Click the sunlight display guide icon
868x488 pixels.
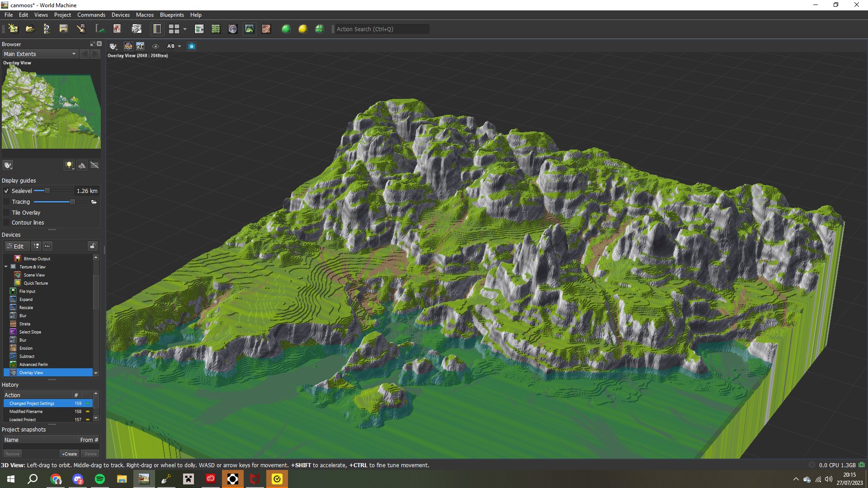coord(69,165)
